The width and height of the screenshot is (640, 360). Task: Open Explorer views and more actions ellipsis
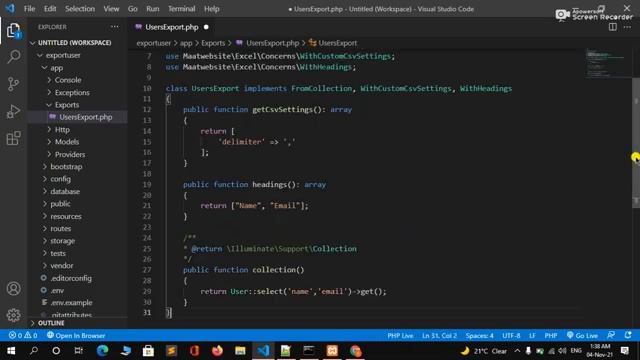(115, 27)
